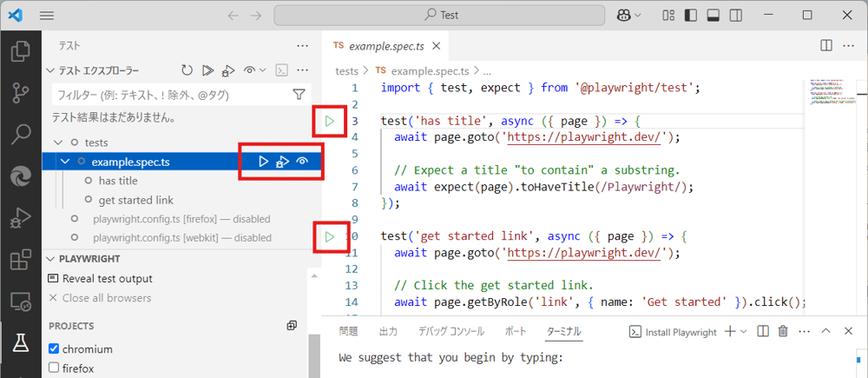
Task: Toggle primary side bar visibility
Action: 690,16
